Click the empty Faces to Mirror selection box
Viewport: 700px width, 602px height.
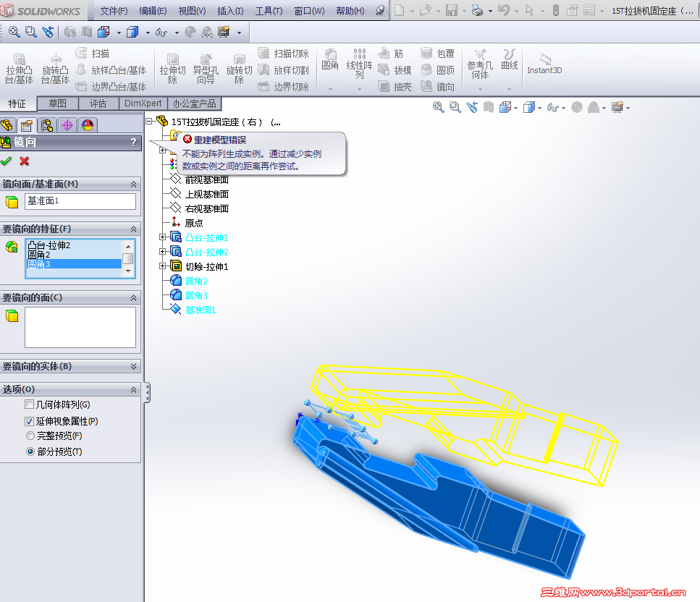click(x=80, y=327)
